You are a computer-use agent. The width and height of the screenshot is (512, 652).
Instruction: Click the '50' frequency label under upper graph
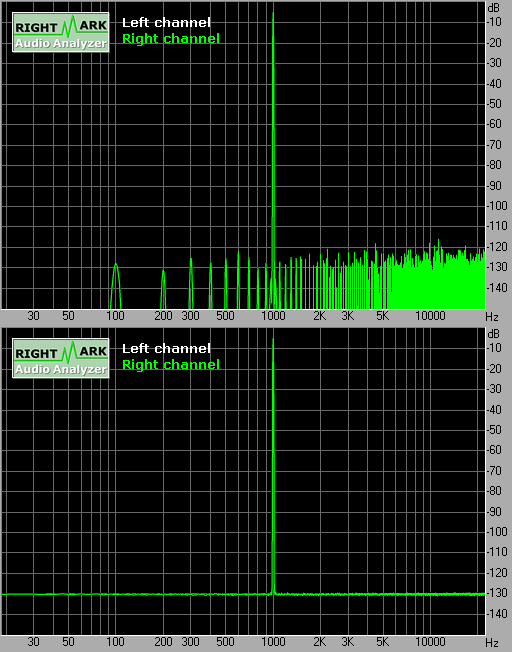coord(68,316)
